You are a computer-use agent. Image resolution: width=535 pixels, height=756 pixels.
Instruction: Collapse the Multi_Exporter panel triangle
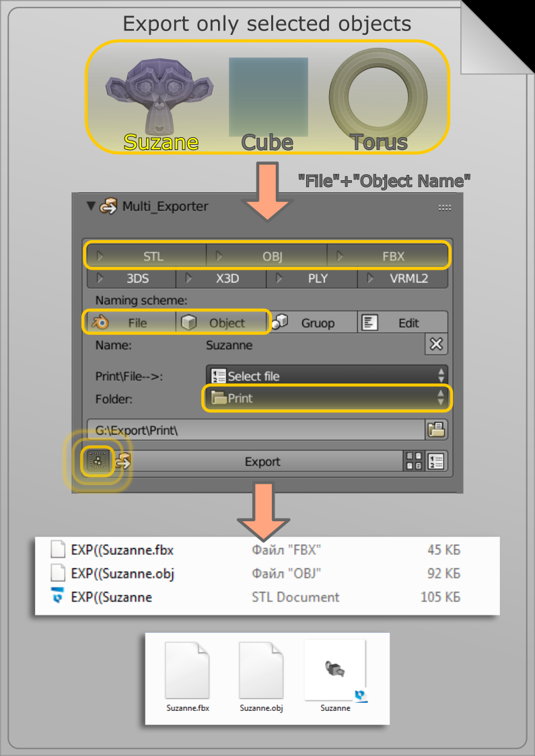coord(92,206)
